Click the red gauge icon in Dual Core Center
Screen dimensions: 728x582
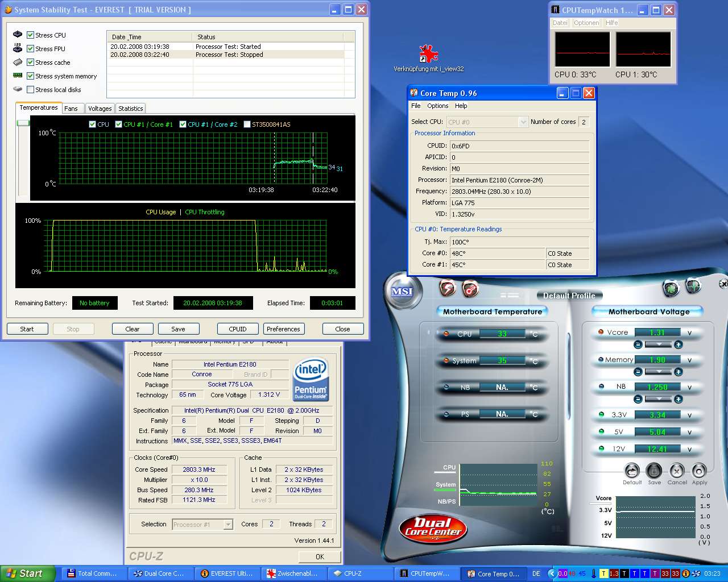(x=470, y=289)
